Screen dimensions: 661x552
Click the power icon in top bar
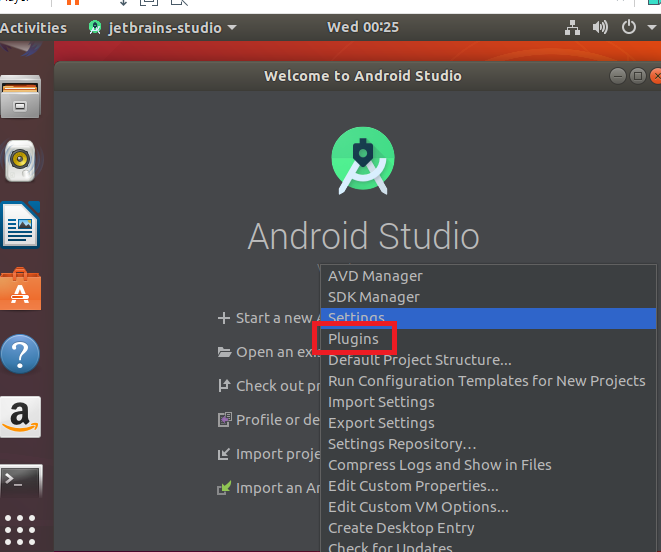point(629,27)
